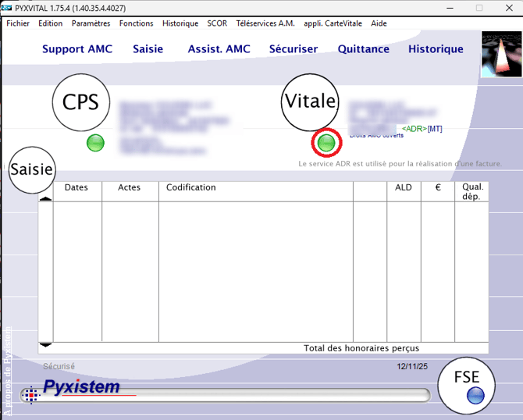Image resolution: width=523 pixels, height=420 pixels.
Task: Click the blue FSE indicator light
Action: coord(475,397)
